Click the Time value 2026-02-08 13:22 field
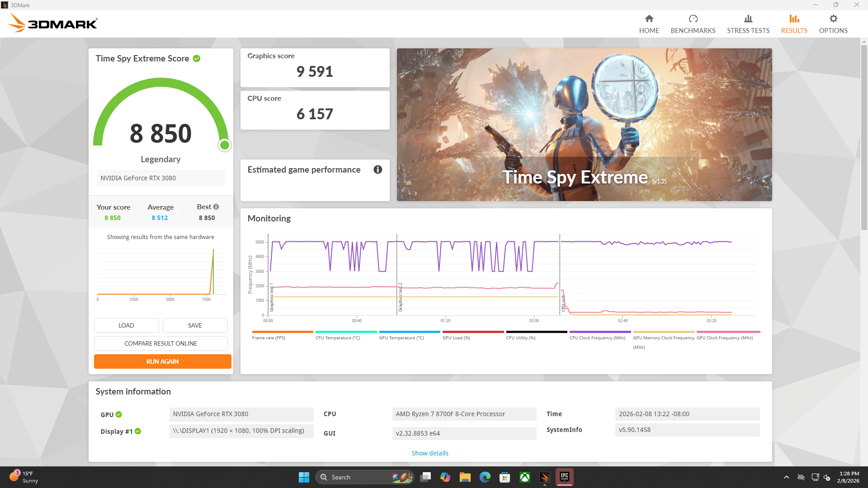 687,414
